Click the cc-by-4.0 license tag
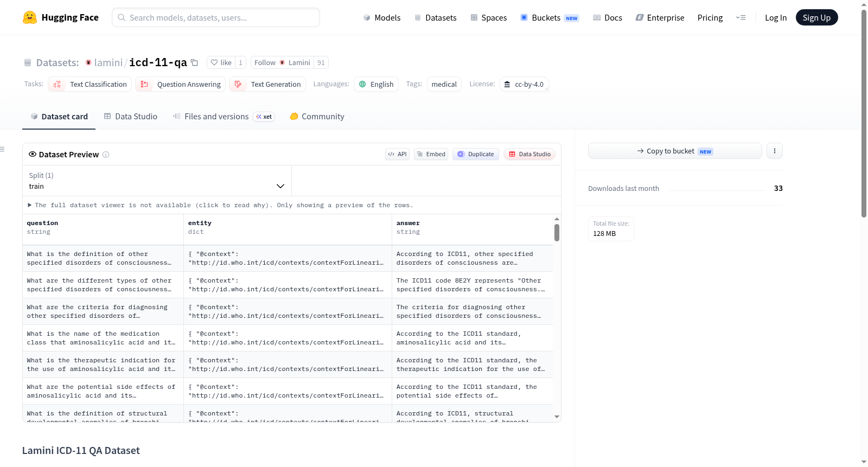 tap(524, 84)
